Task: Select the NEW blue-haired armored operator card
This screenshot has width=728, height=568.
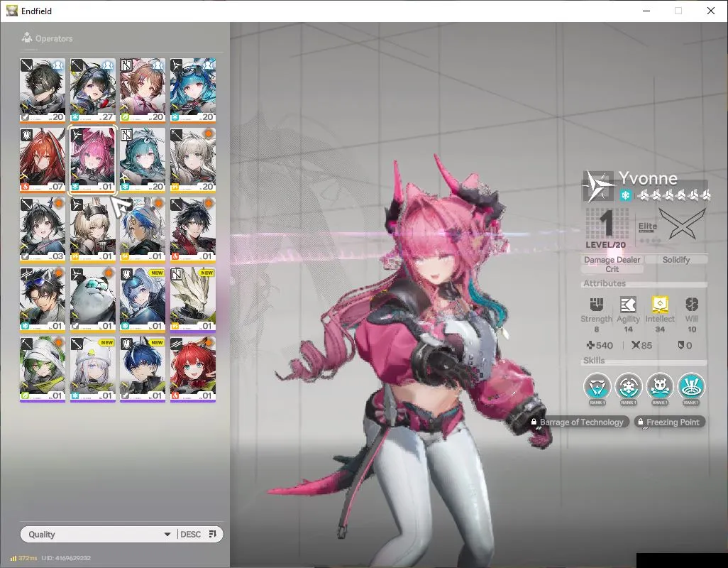Action: coord(143,299)
